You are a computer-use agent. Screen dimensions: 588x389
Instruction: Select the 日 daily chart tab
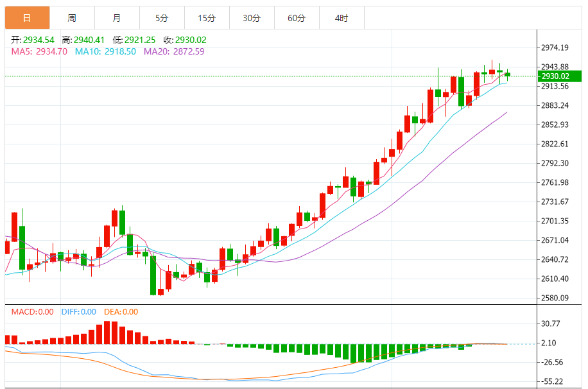coord(27,17)
